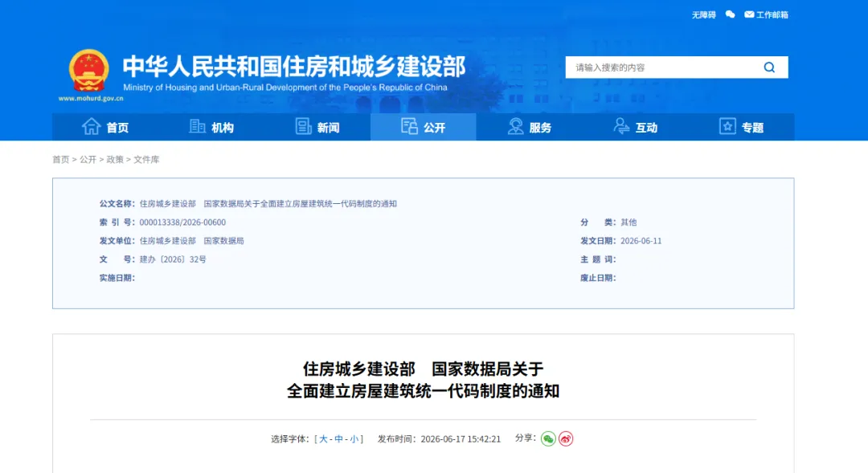Open the 机构 nav tab
This screenshot has height=473, width=868.
pyautogui.click(x=211, y=127)
